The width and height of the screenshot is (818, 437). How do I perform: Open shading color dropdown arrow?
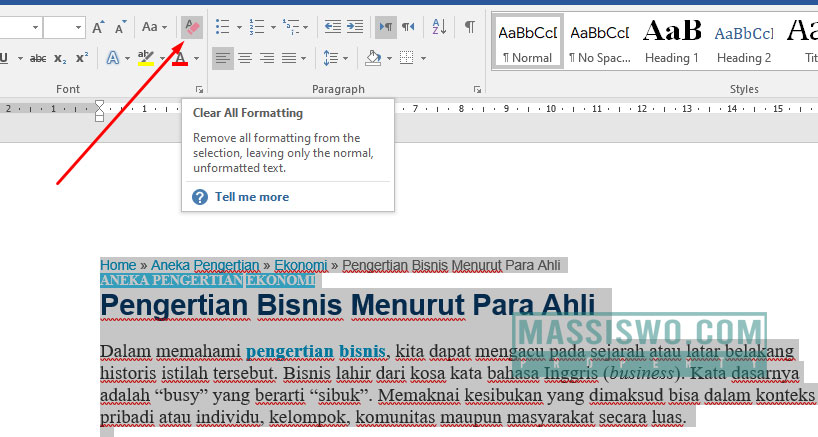click(389, 58)
